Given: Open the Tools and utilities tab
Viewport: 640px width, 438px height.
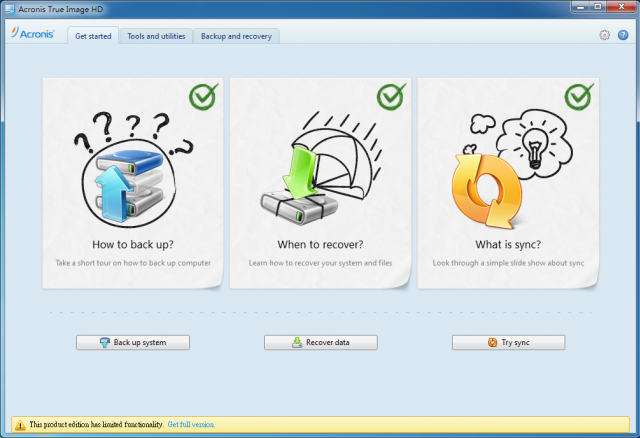Looking at the screenshot, I should point(156,36).
